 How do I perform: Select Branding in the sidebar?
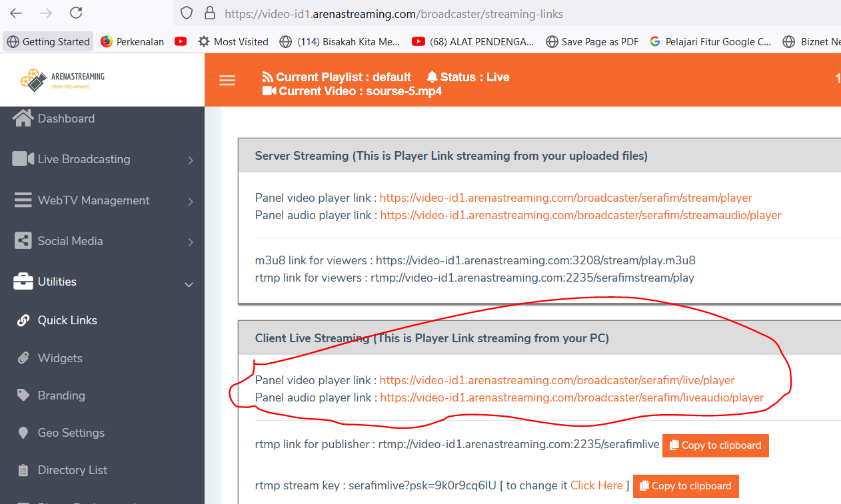point(61,395)
